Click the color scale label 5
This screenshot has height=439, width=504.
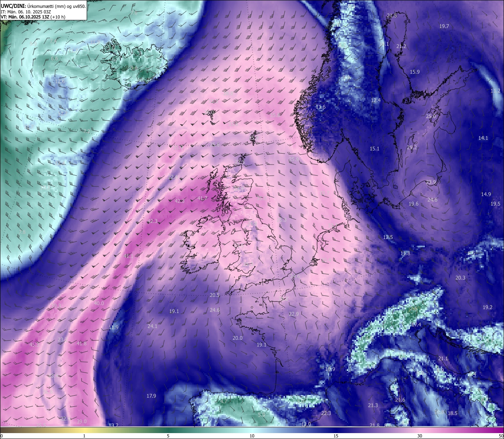[168, 436]
